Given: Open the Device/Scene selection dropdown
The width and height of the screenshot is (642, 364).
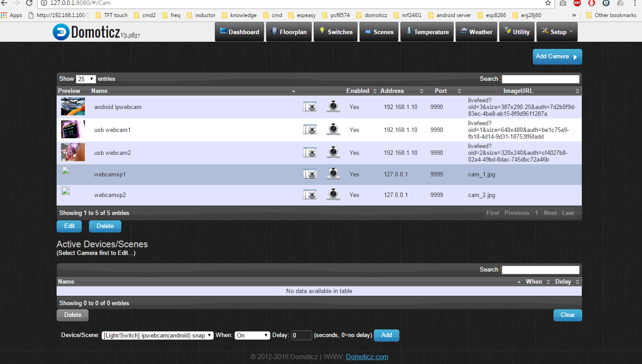Looking at the screenshot, I should click(158, 335).
